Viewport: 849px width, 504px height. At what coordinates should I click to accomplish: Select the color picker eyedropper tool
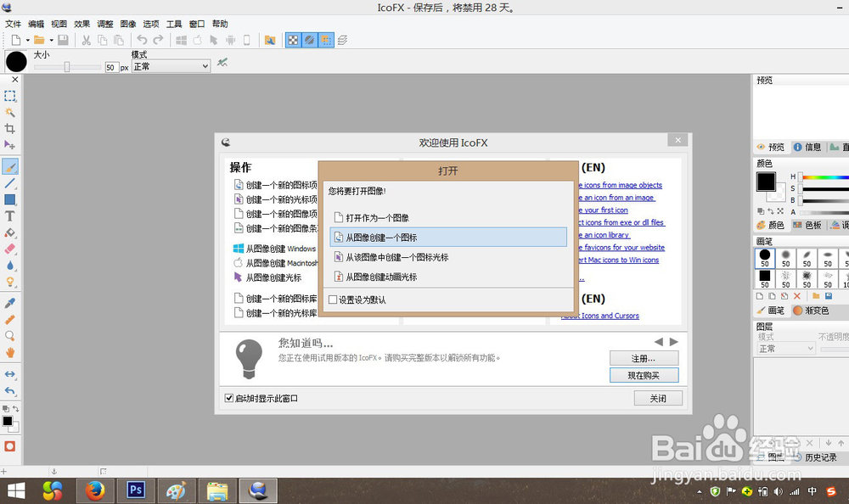click(9, 303)
